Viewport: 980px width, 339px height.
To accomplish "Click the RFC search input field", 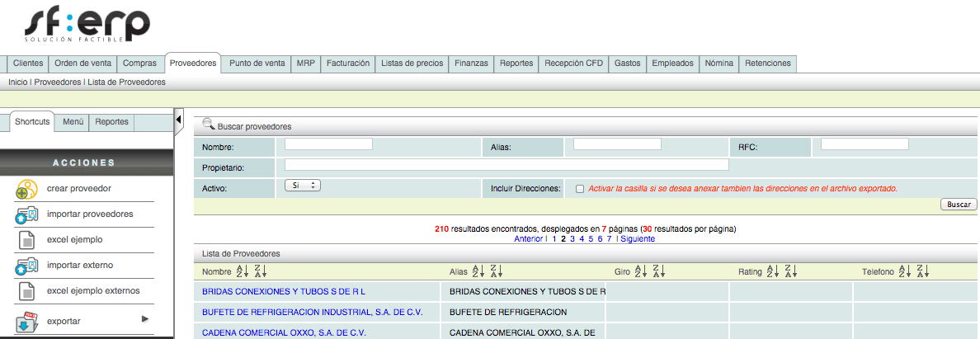I will click(x=864, y=144).
